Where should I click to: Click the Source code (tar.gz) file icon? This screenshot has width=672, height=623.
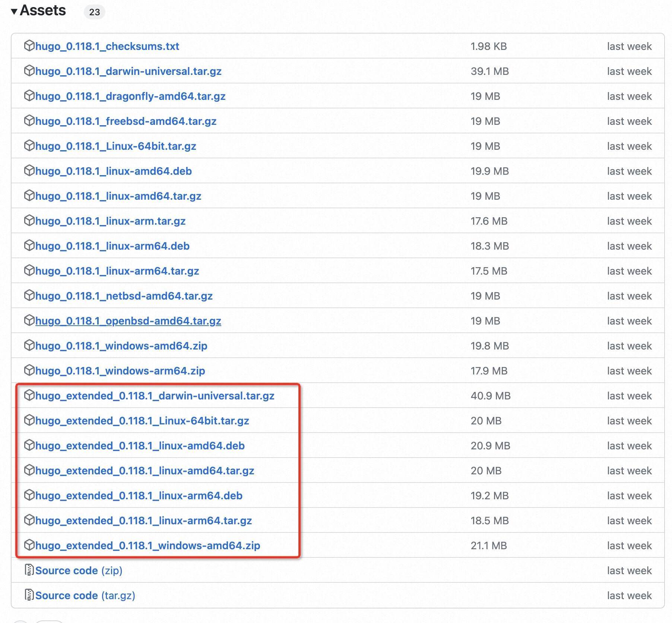29,595
